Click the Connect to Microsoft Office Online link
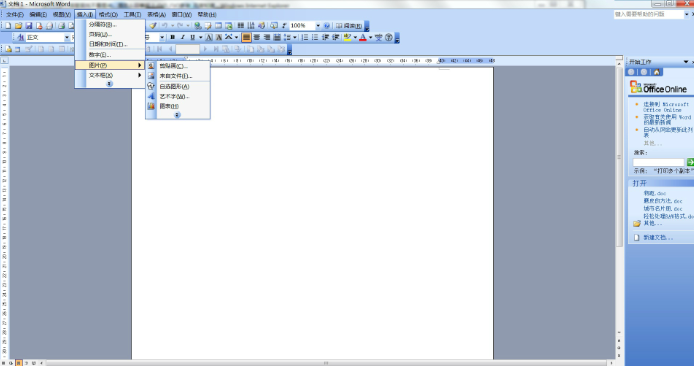Image resolution: width=694 pixels, height=366 pixels. [x=666, y=107]
